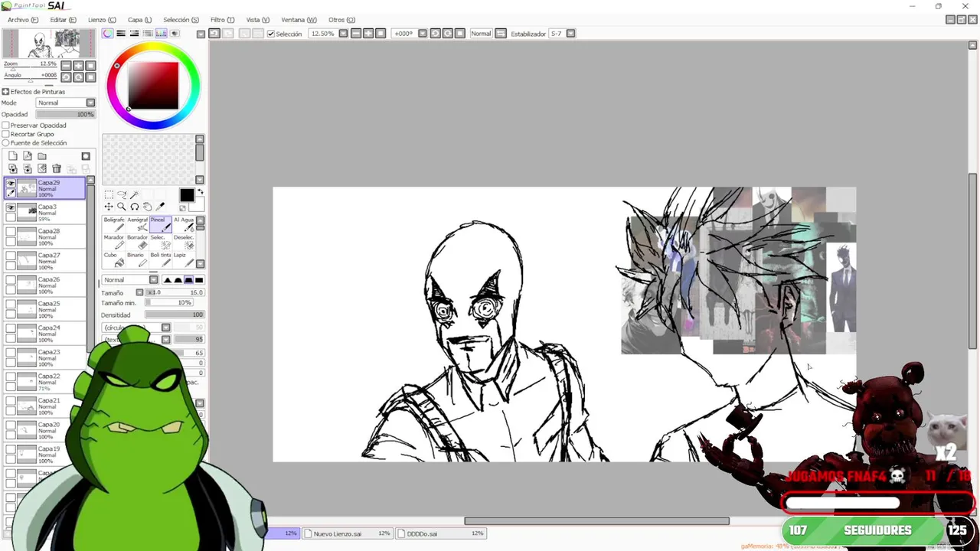
Task: Enable Fuente de Selección radio option
Action: coord(5,143)
